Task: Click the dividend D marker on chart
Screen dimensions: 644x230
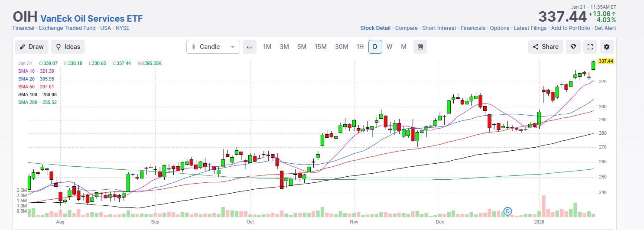Action: coord(508,211)
